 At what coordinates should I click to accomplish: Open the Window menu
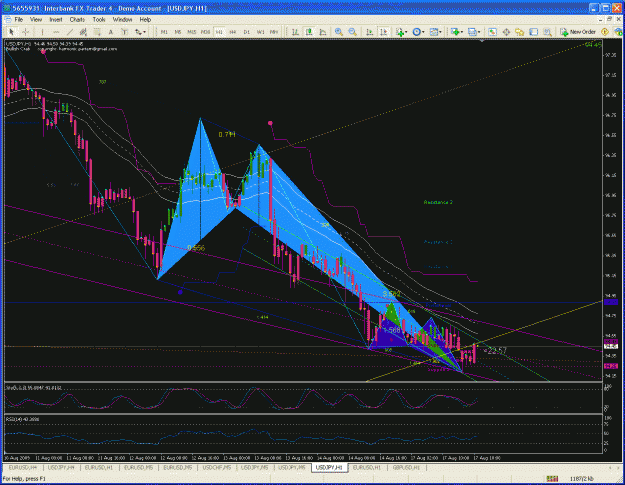click(x=122, y=20)
